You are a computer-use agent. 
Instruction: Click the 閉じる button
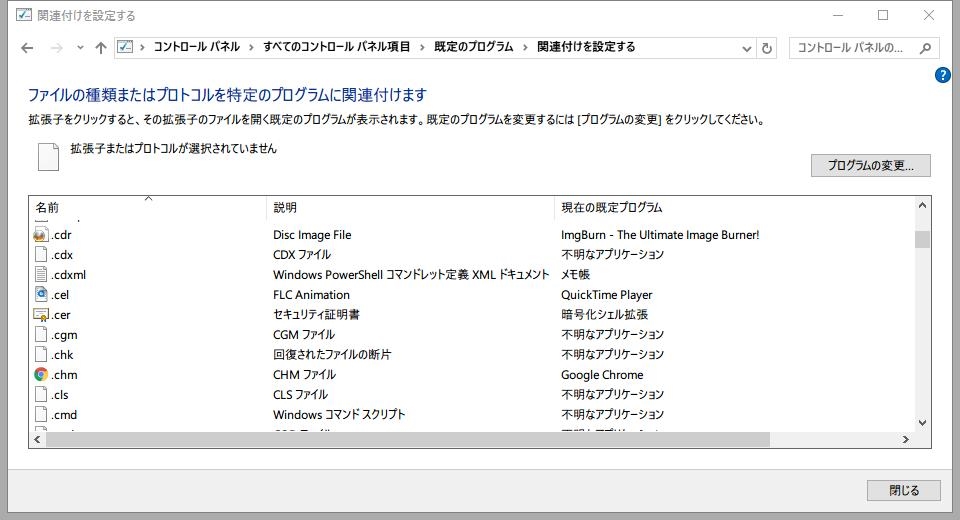(904, 490)
